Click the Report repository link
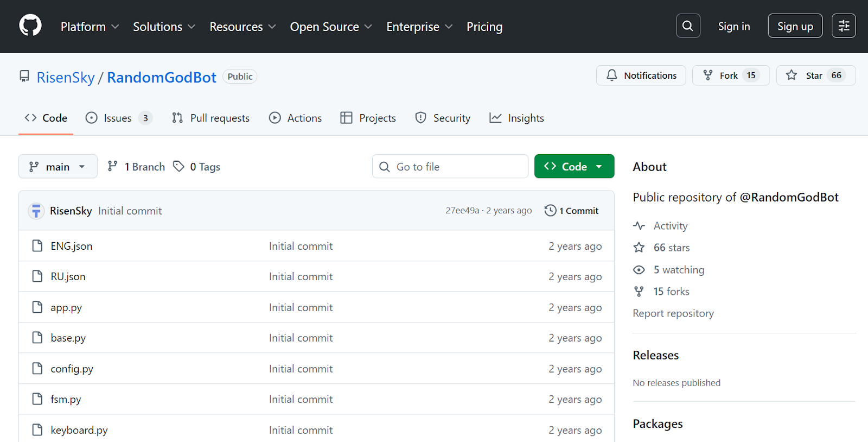Viewport: 868px width, 442px height. point(673,313)
